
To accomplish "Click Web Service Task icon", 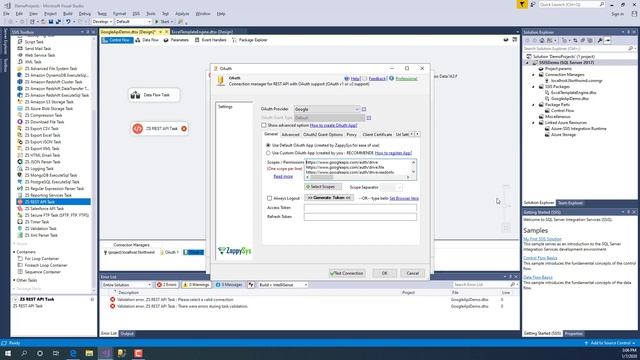I will (x=20, y=55).
